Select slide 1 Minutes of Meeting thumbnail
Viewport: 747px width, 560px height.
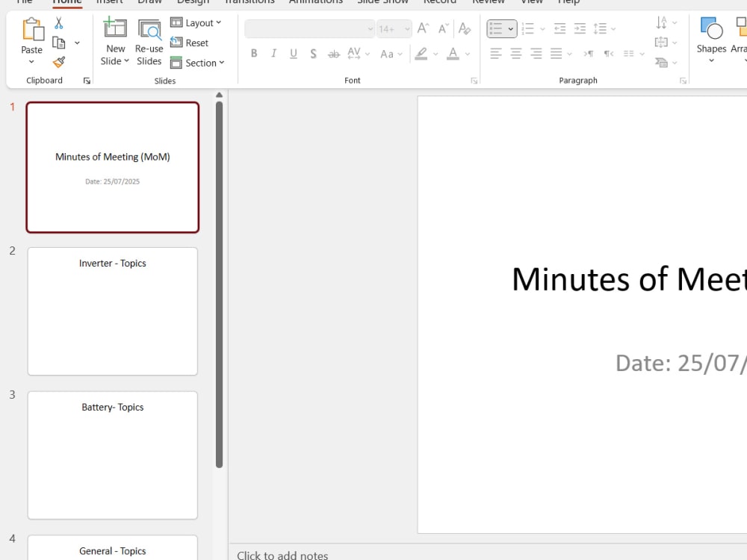tap(113, 167)
